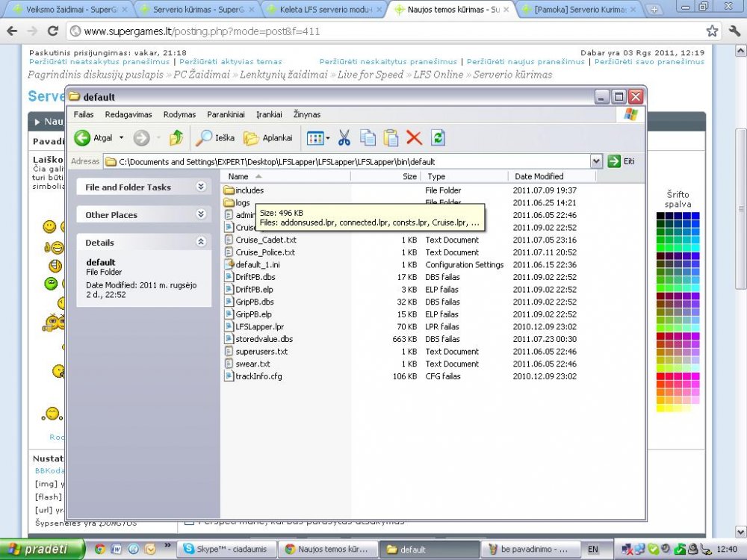Open Skype ciadaumis taskbar button
This screenshot has width=747, height=560.
coord(226,549)
